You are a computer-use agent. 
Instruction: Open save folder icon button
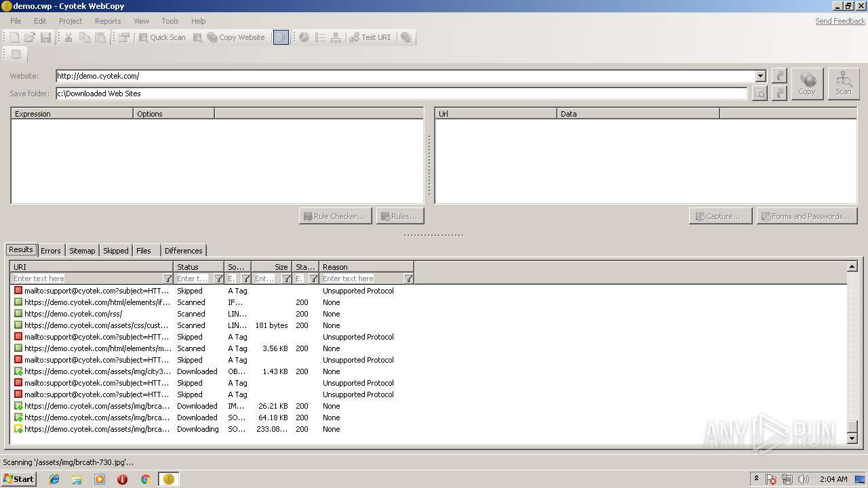780,94
